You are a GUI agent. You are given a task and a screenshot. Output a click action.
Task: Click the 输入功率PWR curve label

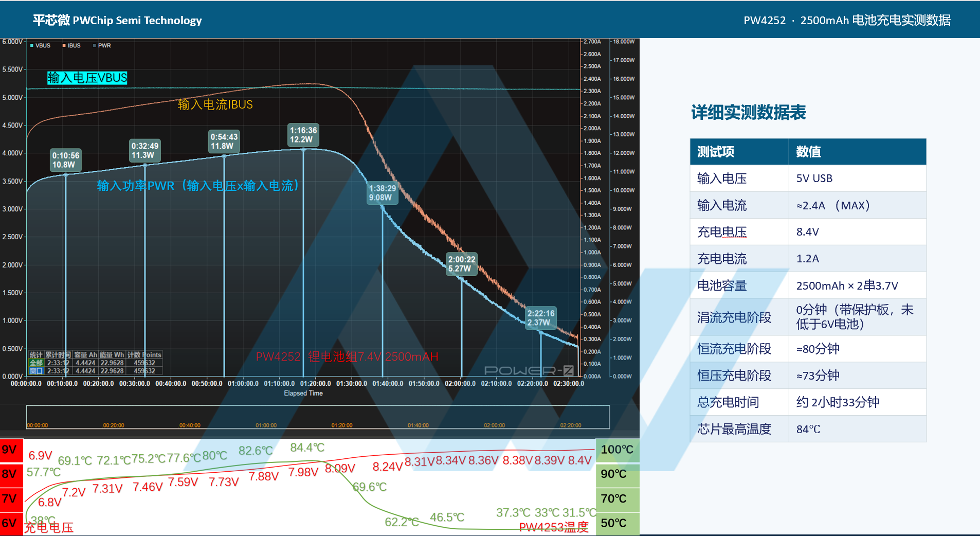[198, 186]
